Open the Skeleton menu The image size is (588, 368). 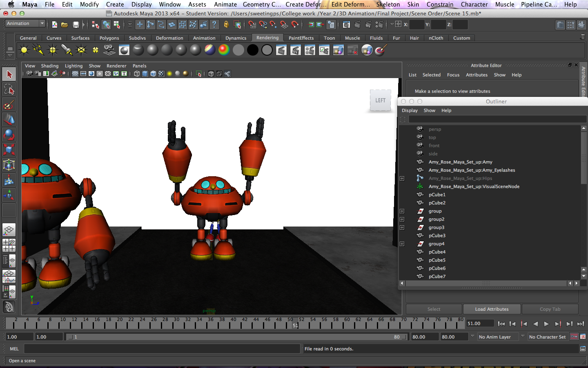tap(388, 4)
